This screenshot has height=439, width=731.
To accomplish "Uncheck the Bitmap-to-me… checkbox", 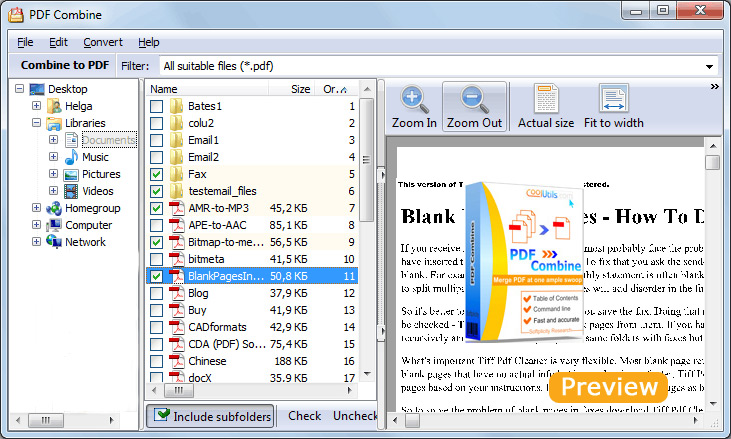I will pyautogui.click(x=157, y=242).
